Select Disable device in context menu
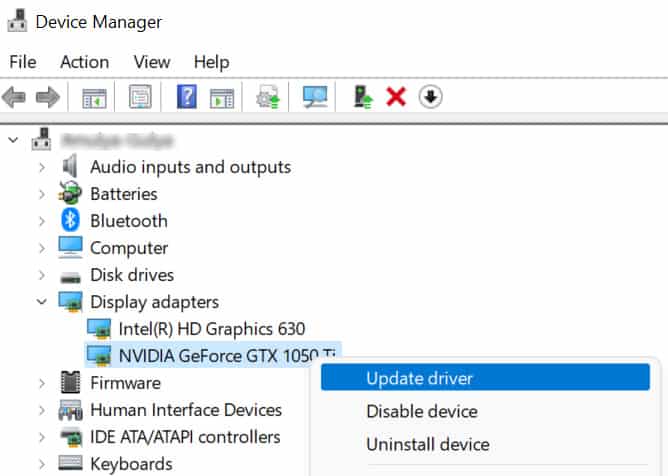 click(421, 411)
